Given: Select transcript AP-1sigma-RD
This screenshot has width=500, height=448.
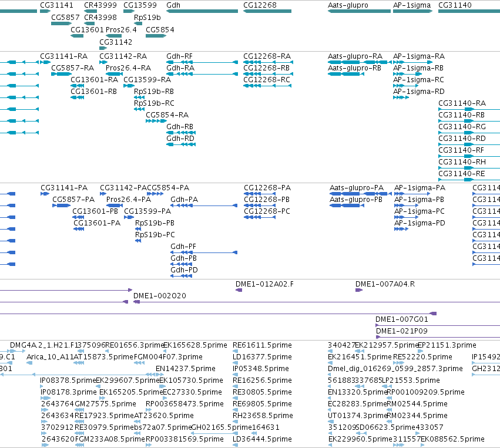Looking at the screenshot, I should [419, 92].
